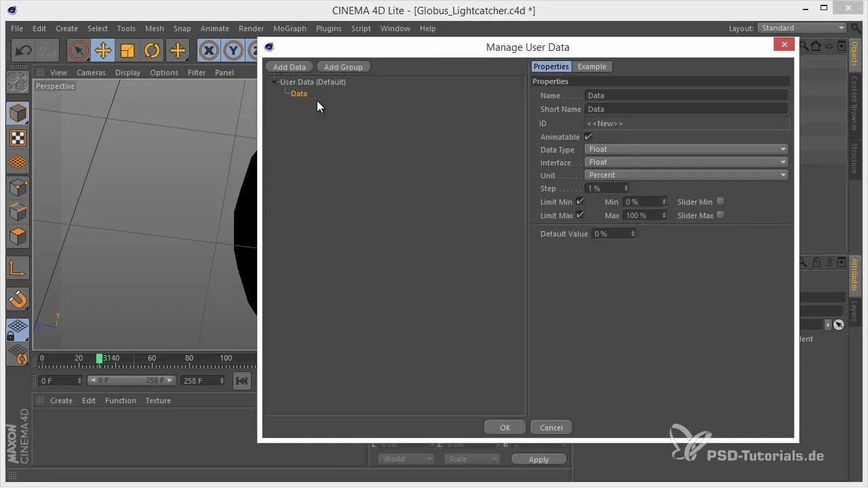Click the preview range slider bar
Image resolution: width=868 pixels, height=488 pixels.
(132, 381)
